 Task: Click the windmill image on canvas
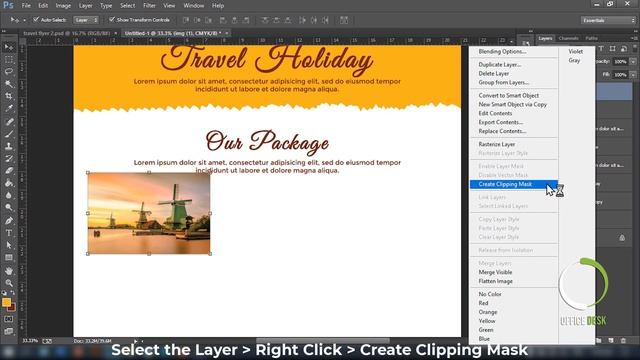(149, 213)
